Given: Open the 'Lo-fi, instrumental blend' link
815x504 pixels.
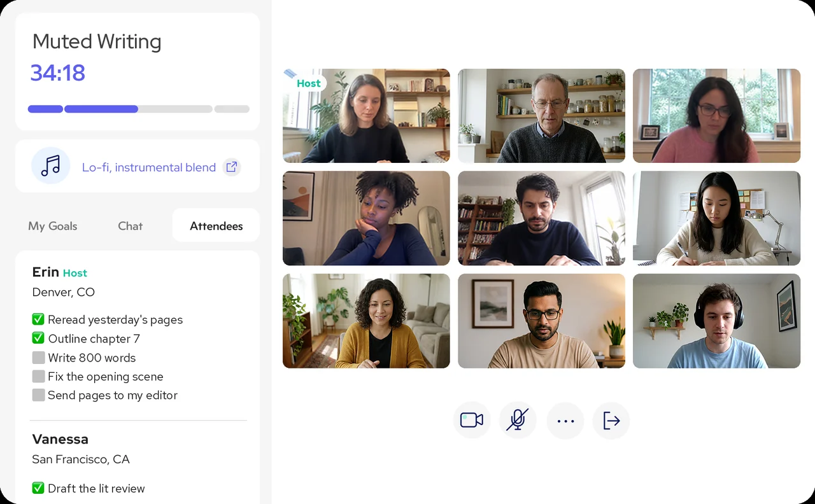Looking at the screenshot, I should [149, 167].
